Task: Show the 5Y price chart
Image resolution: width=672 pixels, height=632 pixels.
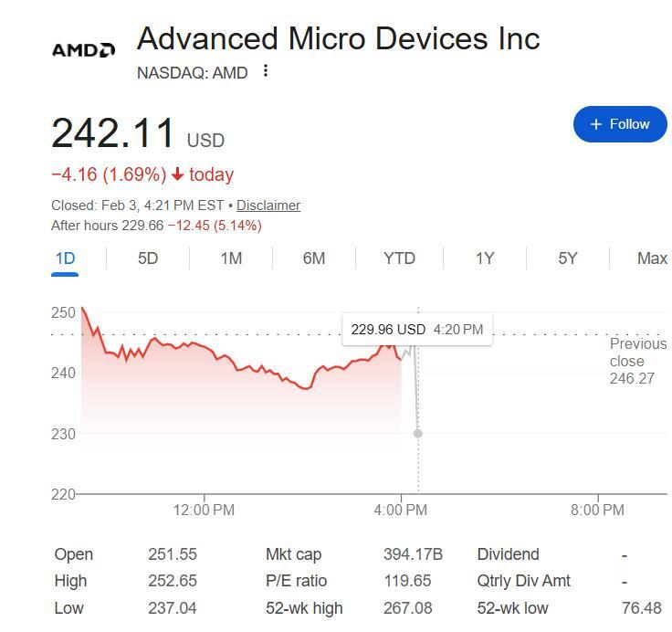Action: pyautogui.click(x=568, y=258)
